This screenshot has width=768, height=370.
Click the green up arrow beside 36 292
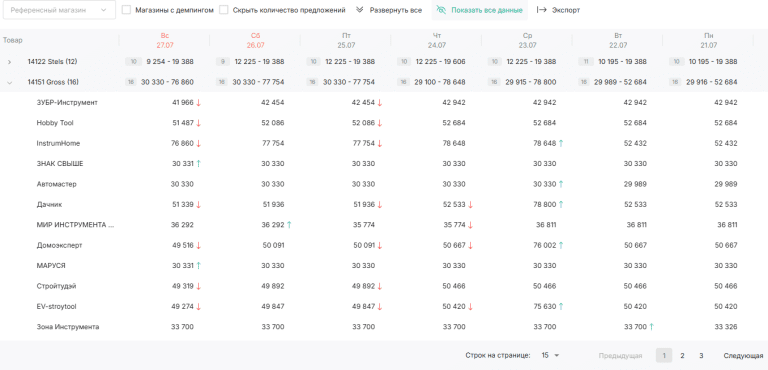(289, 225)
